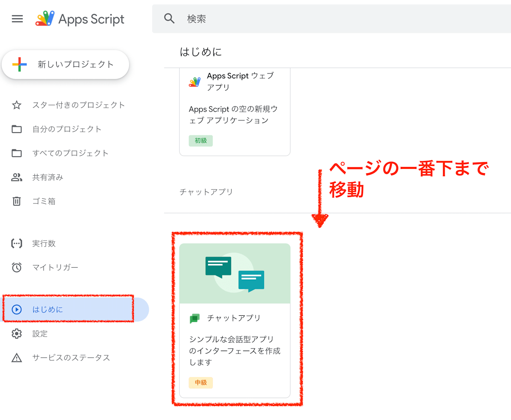Click the people icon for 共有済み
511x420 pixels.
point(17,177)
